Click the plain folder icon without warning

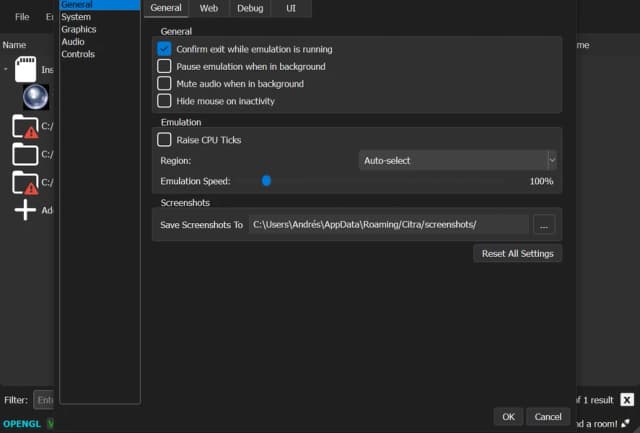pyautogui.click(x=25, y=154)
